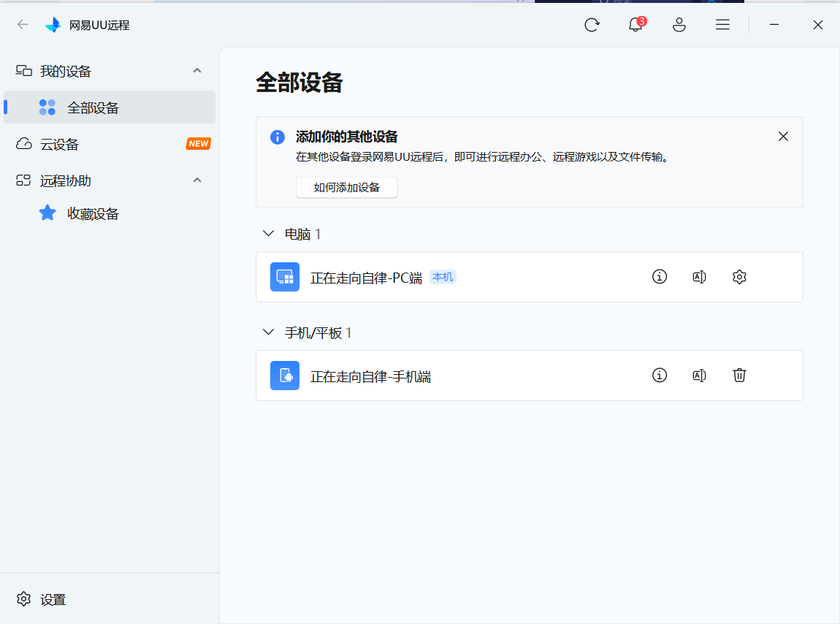Screen dimensions: 840x624
Task: Open the notifications bell
Action: click(x=636, y=25)
